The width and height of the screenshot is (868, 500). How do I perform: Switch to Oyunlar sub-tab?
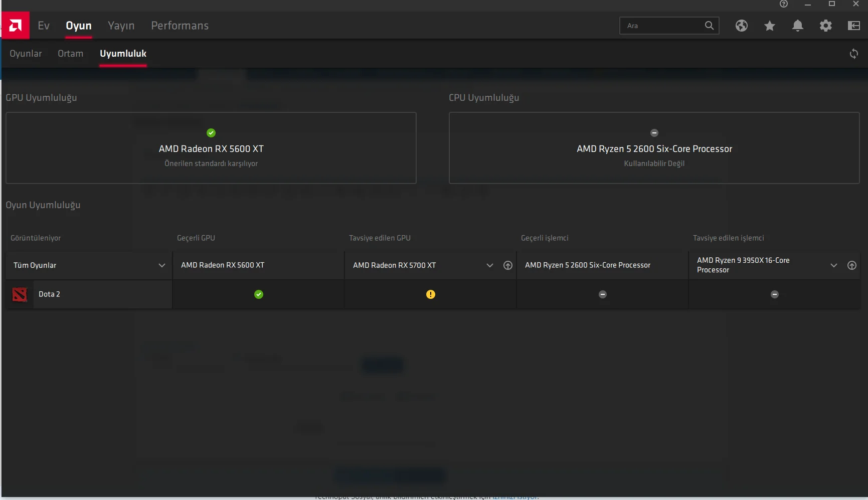[x=26, y=54]
